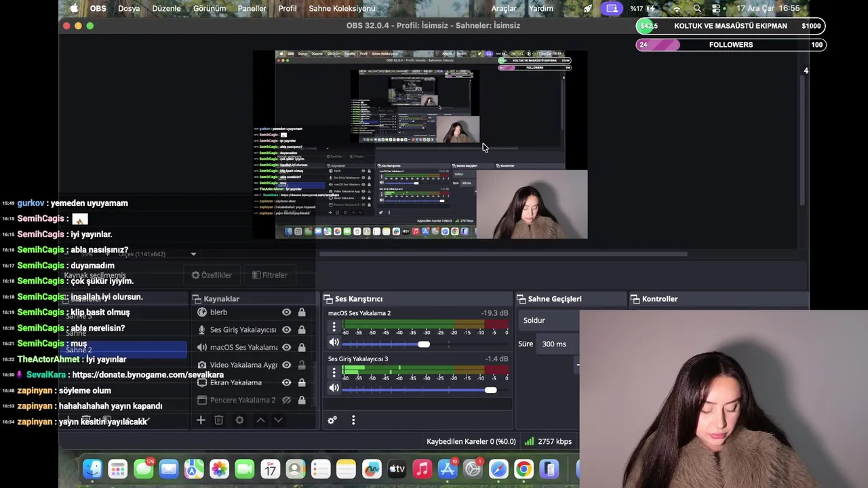The width and height of the screenshot is (868, 488).
Task: Open App Store in the Dock
Action: [448, 469]
